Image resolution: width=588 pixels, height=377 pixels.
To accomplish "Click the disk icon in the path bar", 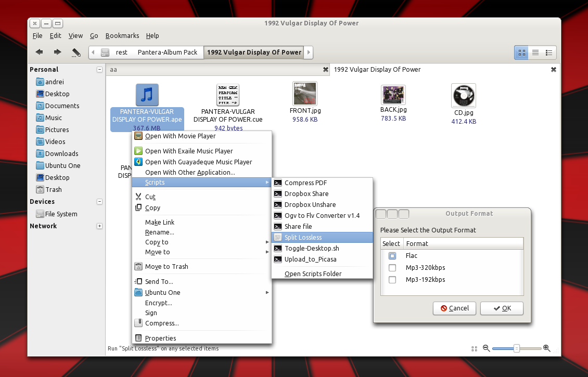I will point(106,53).
